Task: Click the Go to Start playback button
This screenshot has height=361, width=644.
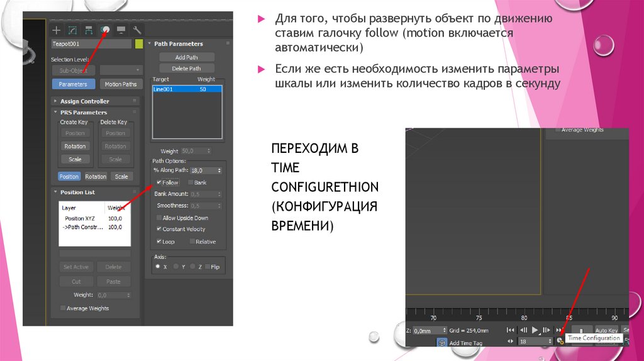Action: pos(510,330)
